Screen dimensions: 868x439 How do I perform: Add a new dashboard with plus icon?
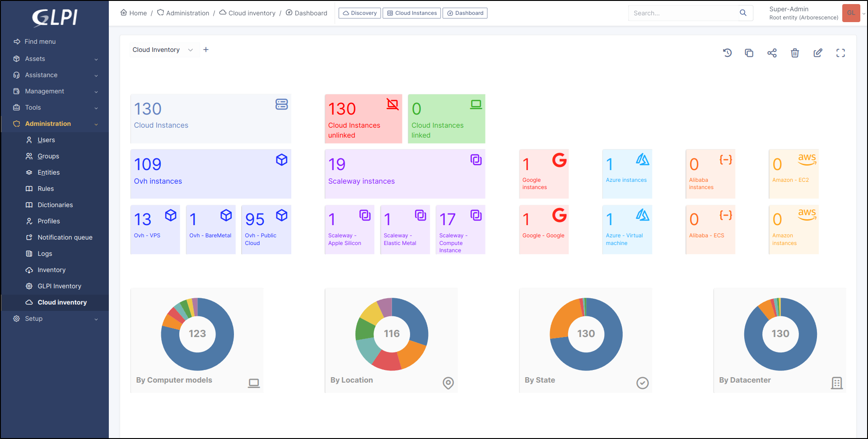(x=206, y=50)
